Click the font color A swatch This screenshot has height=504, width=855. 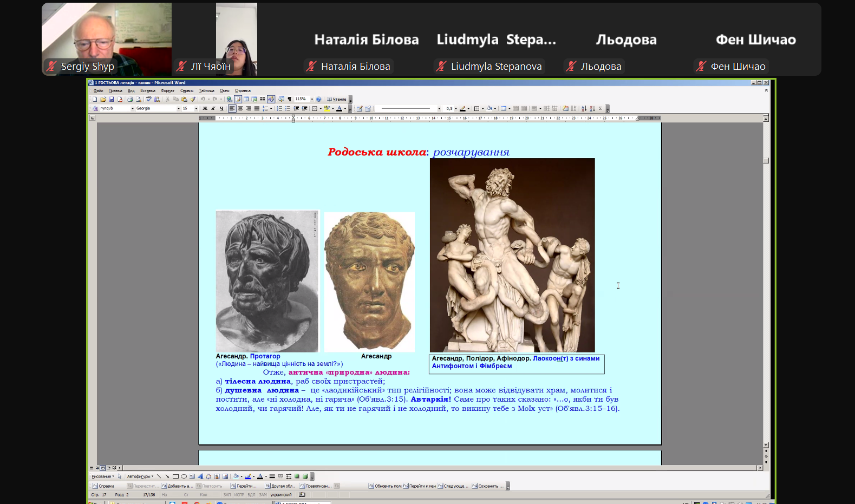(340, 108)
